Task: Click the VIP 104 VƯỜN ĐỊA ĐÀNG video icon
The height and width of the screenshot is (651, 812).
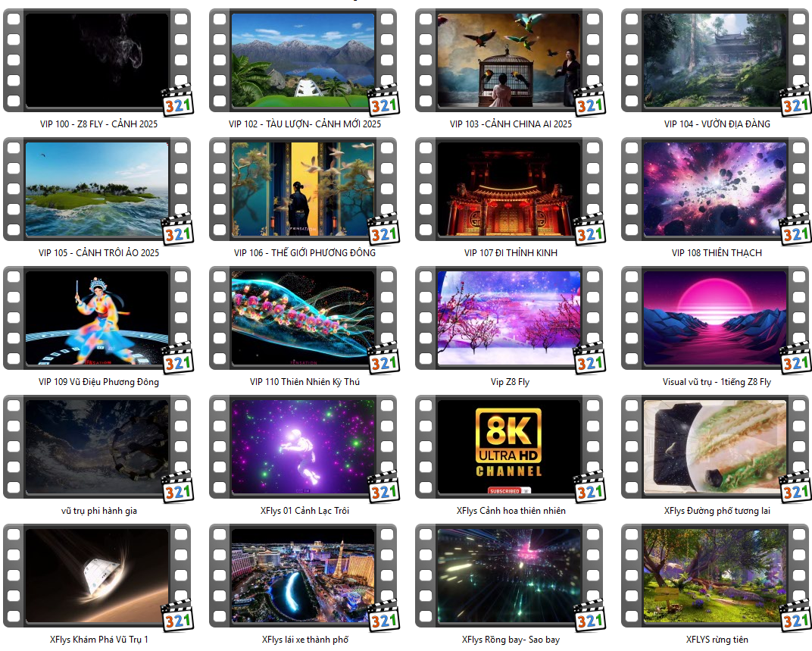Action: tap(715, 61)
